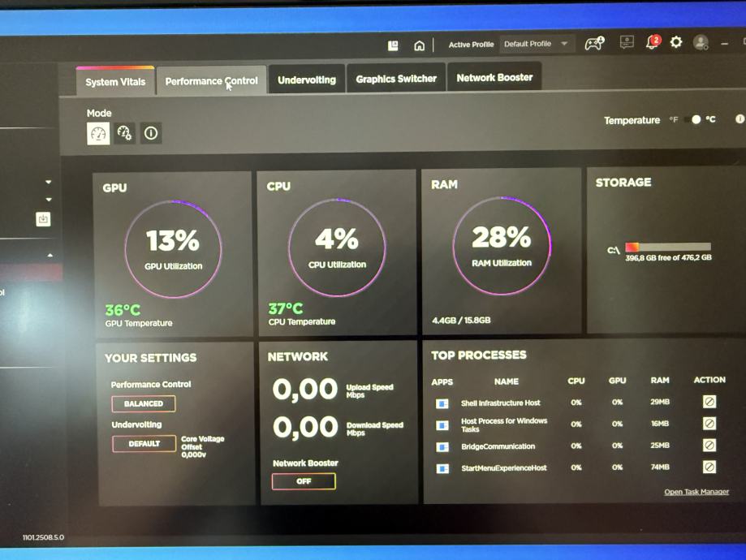Select the gauge-with-gear mode icon
The width and height of the screenshot is (746, 560).
click(x=124, y=133)
